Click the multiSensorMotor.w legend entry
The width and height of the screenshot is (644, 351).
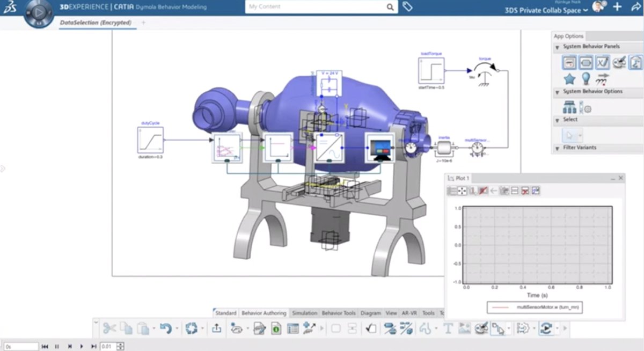[535, 308]
